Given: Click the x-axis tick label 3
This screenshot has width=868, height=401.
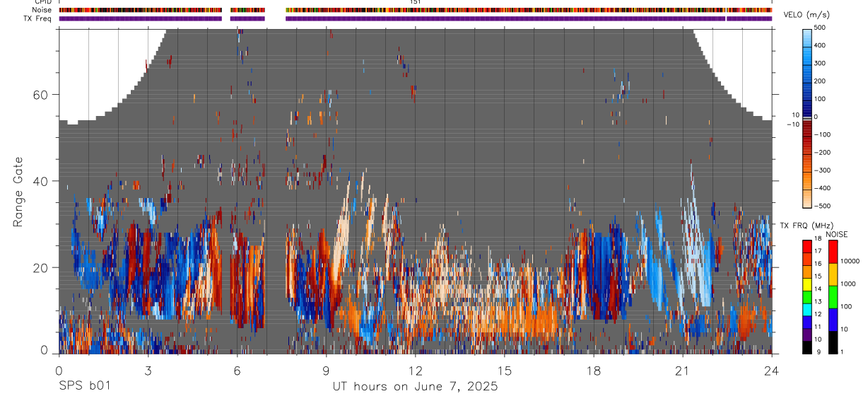Looking at the screenshot, I should point(148,369).
